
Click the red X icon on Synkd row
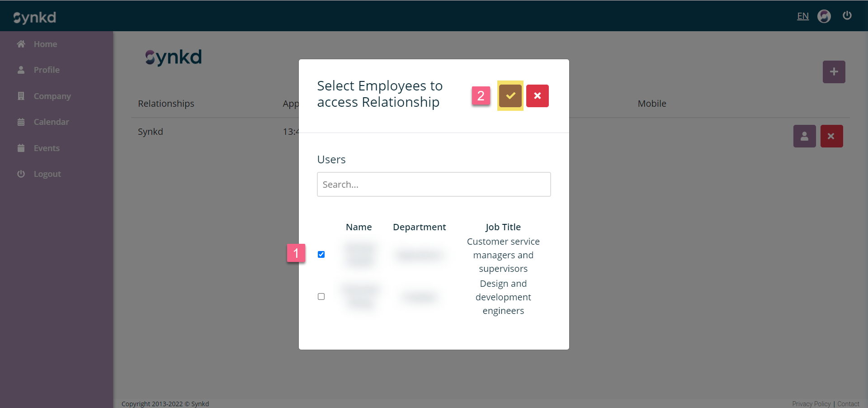831,136
